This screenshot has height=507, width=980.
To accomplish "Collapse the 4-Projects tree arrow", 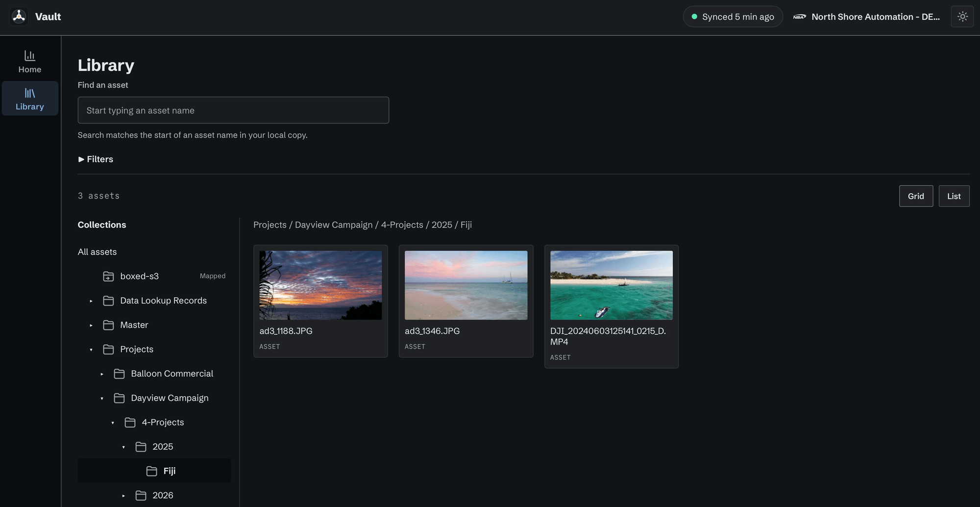I will (x=113, y=423).
